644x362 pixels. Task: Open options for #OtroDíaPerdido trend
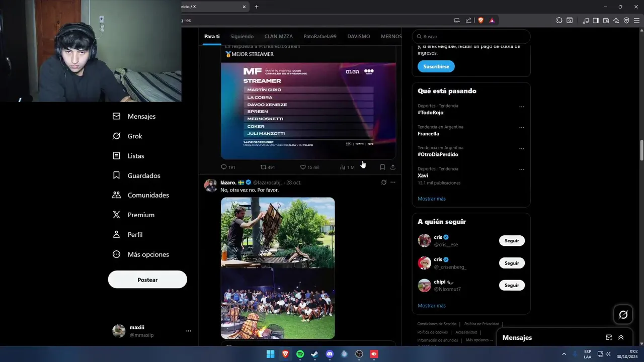(522, 149)
